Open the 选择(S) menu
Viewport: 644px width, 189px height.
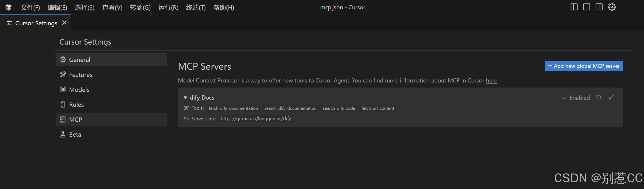tap(85, 7)
